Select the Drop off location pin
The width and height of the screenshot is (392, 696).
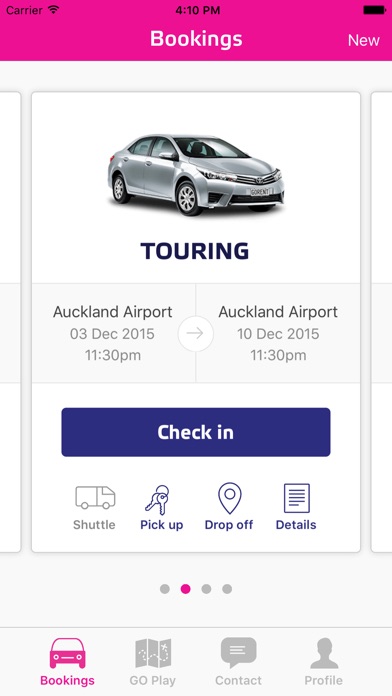click(230, 498)
